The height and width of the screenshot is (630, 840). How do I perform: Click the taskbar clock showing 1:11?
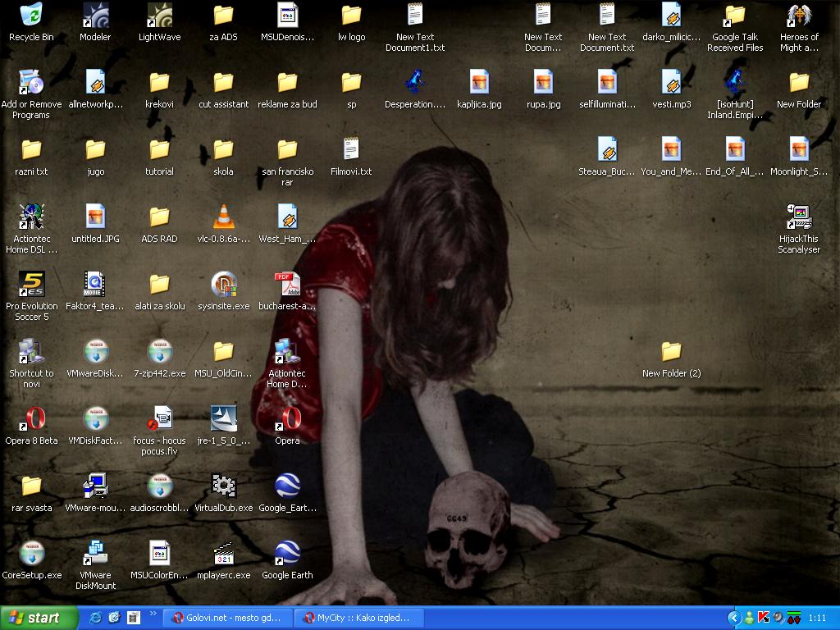tap(817, 618)
